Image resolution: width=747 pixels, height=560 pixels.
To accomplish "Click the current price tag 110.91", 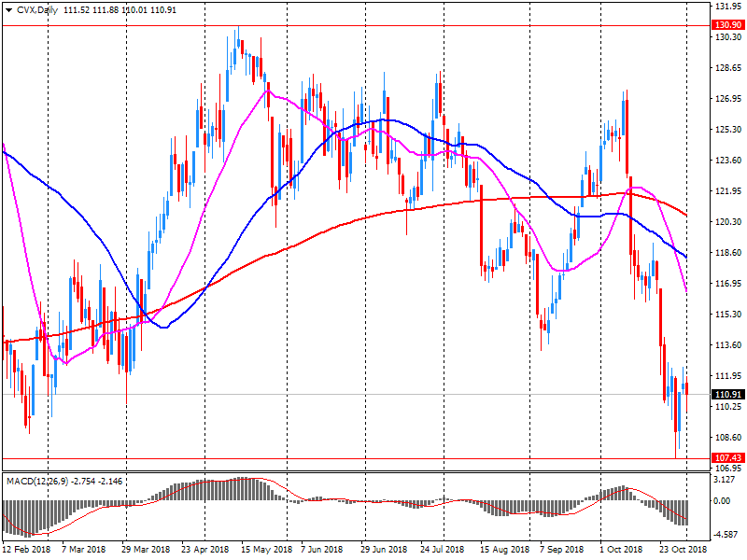I will coord(726,395).
